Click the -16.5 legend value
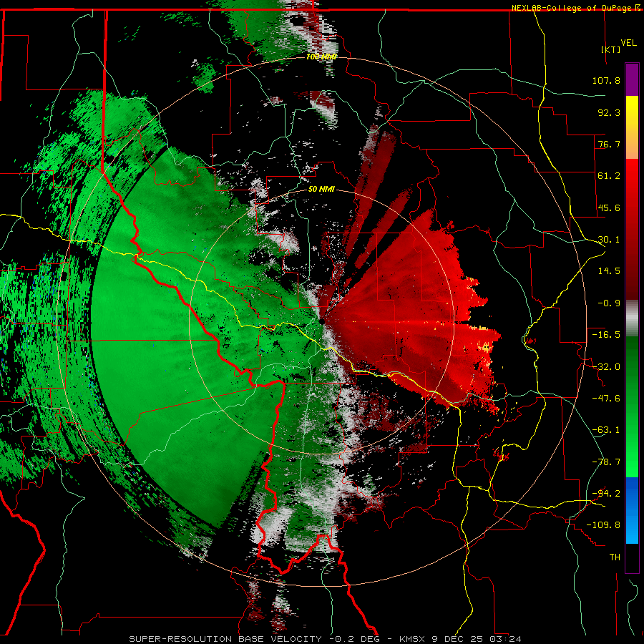The width and height of the screenshot is (644, 644). point(606,335)
